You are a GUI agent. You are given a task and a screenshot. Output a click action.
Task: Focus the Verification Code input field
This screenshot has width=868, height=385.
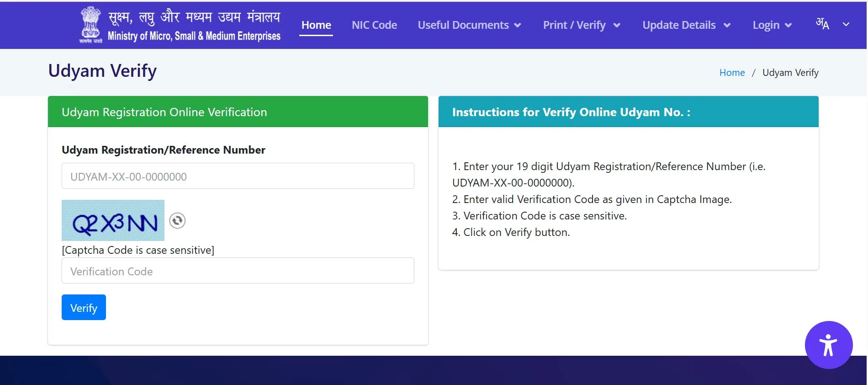[x=238, y=271]
